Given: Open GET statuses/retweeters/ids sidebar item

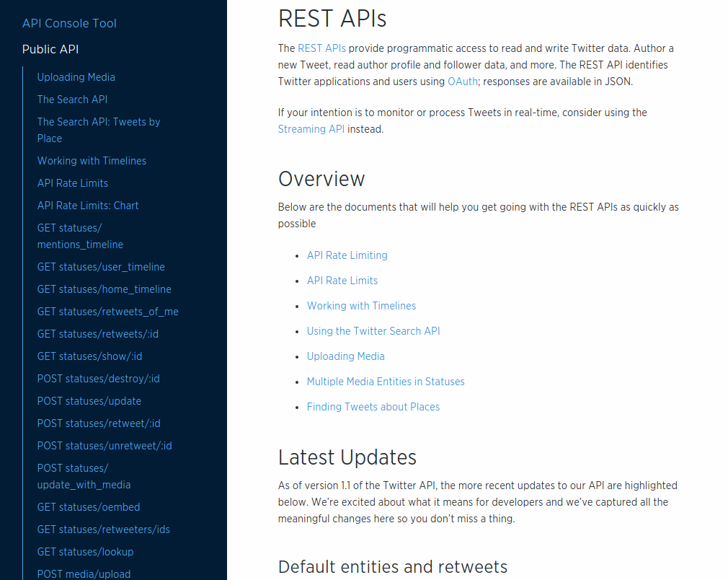Looking at the screenshot, I should point(104,530).
